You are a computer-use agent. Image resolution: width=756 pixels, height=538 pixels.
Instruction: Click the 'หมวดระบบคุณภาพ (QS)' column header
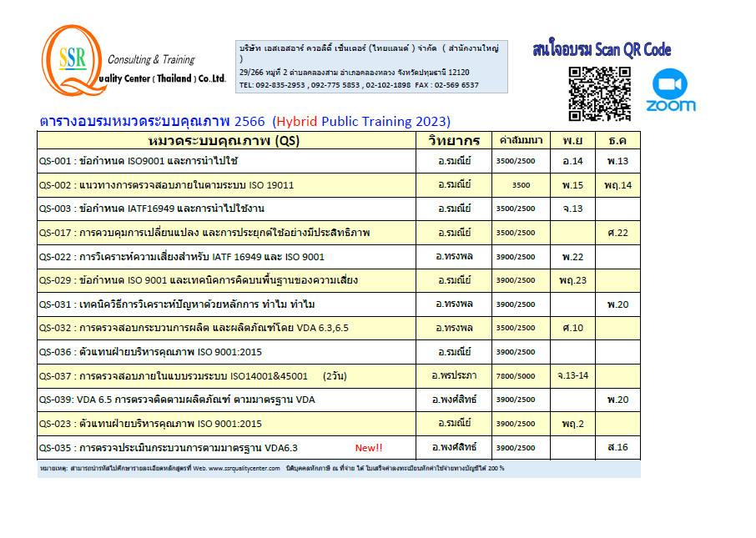[x=224, y=141]
